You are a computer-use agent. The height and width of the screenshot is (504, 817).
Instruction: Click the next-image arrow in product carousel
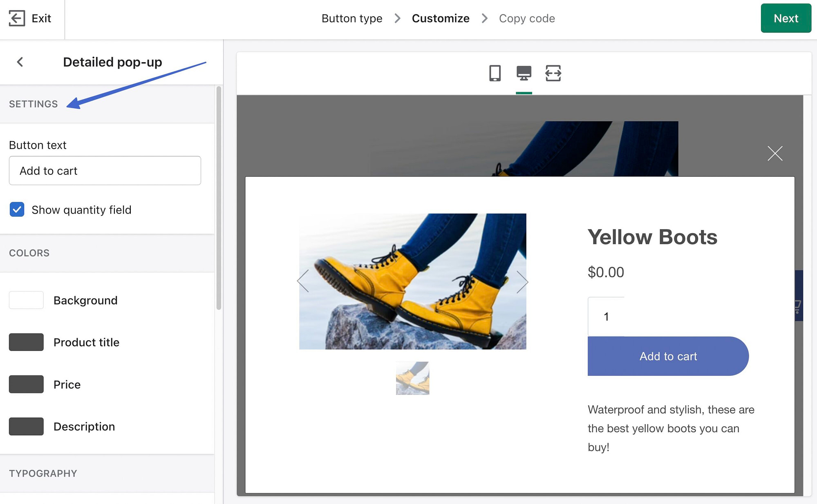(x=523, y=281)
